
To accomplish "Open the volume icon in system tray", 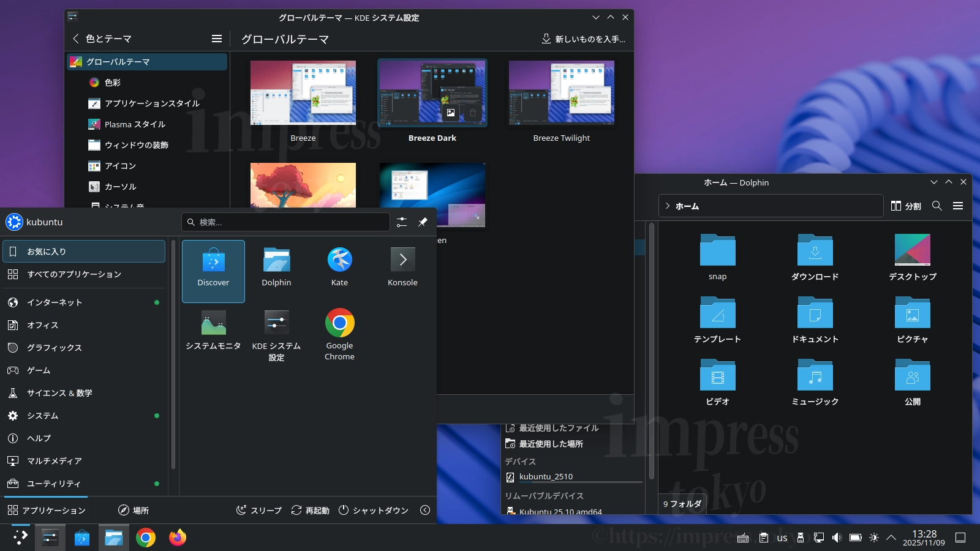I will pos(837,538).
